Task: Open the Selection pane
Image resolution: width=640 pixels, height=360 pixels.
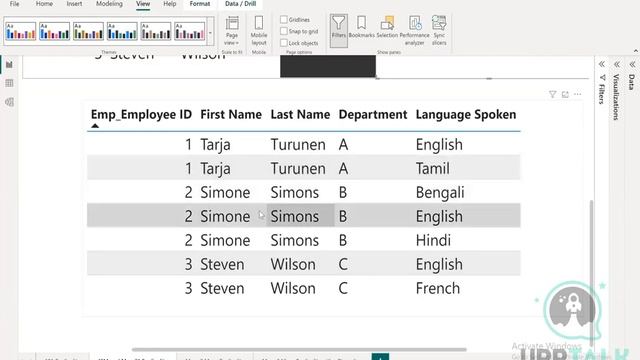Action: pos(387,28)
